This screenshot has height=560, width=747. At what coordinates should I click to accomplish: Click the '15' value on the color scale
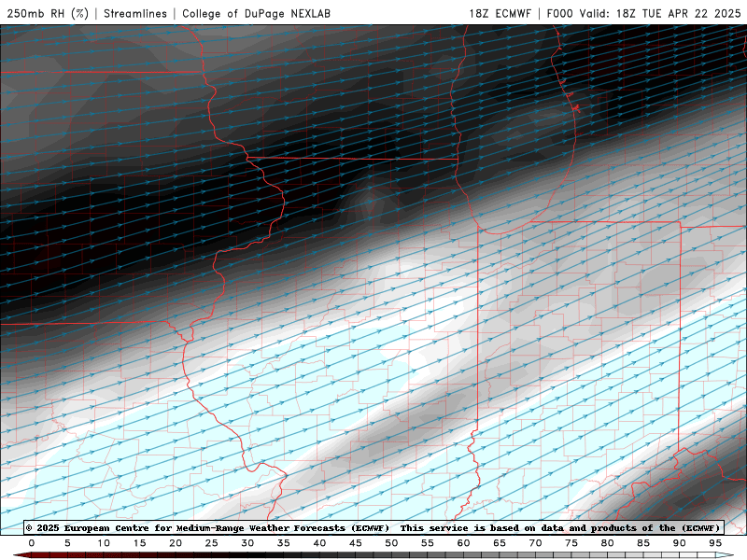139,543
